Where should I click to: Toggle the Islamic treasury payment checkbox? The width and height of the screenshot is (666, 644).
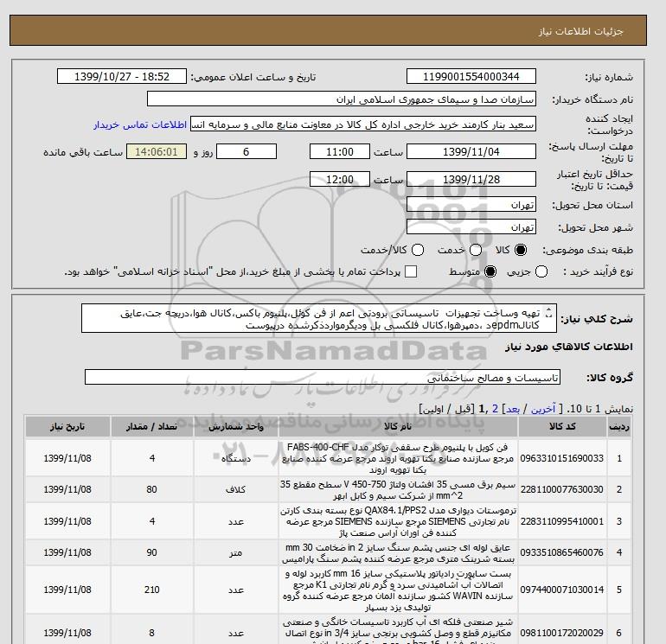411,272
